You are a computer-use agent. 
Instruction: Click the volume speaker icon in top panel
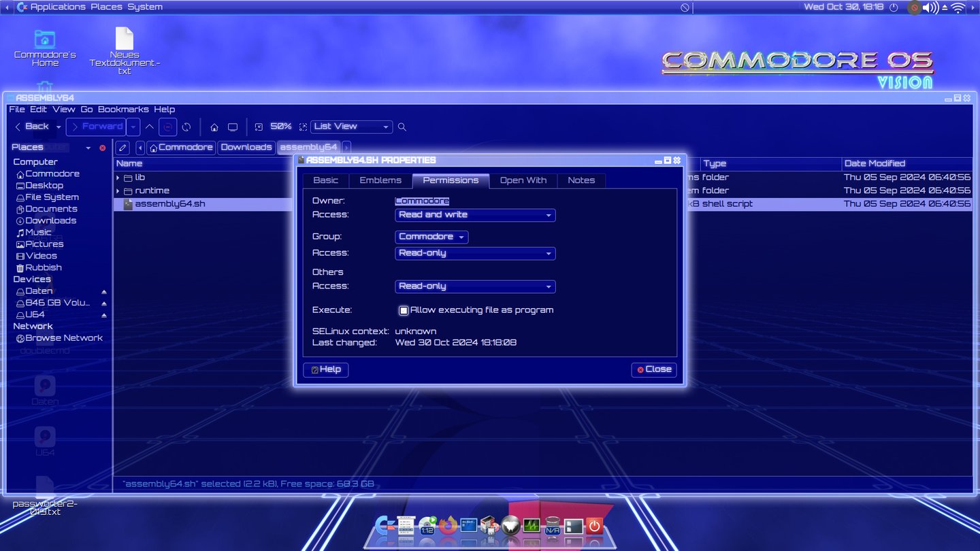[x=930, y=7]
